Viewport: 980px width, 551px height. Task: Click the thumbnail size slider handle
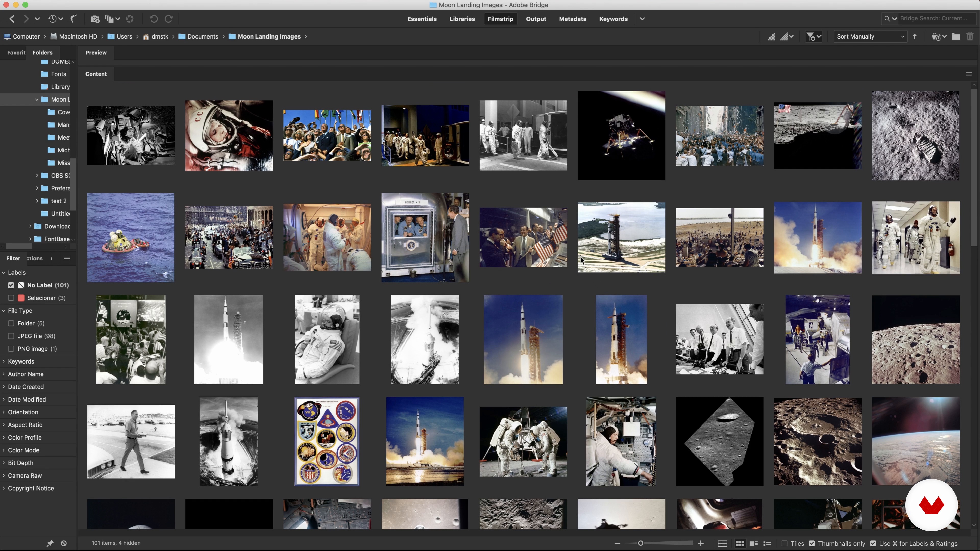(641, 543)
